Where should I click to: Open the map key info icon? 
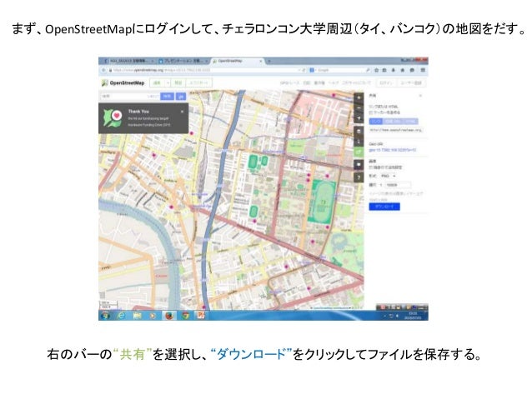coord(359,141)
